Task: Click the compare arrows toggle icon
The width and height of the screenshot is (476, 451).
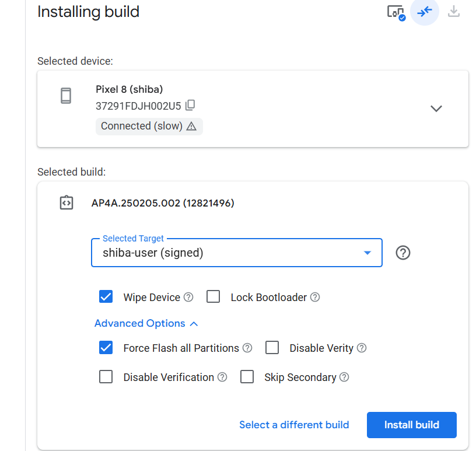Action: [x=424, y=12]
